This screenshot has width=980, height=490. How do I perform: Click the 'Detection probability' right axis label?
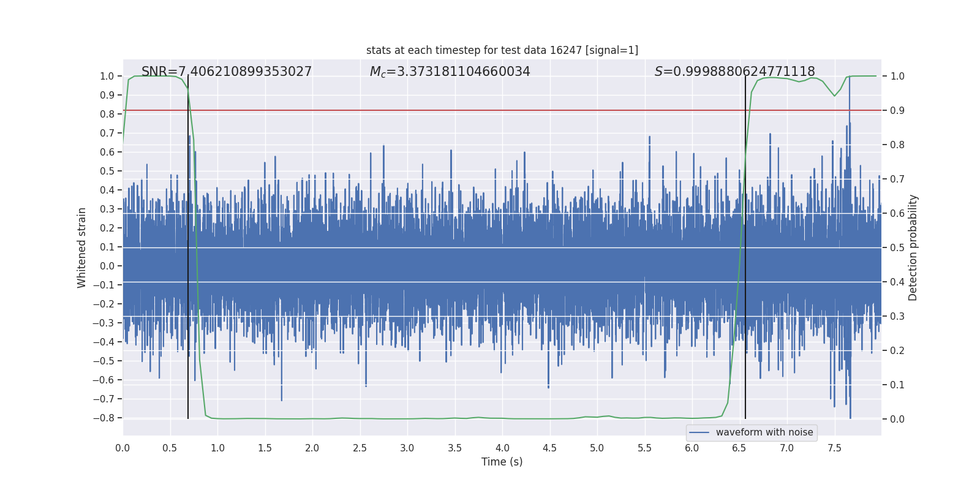point(913,247)
